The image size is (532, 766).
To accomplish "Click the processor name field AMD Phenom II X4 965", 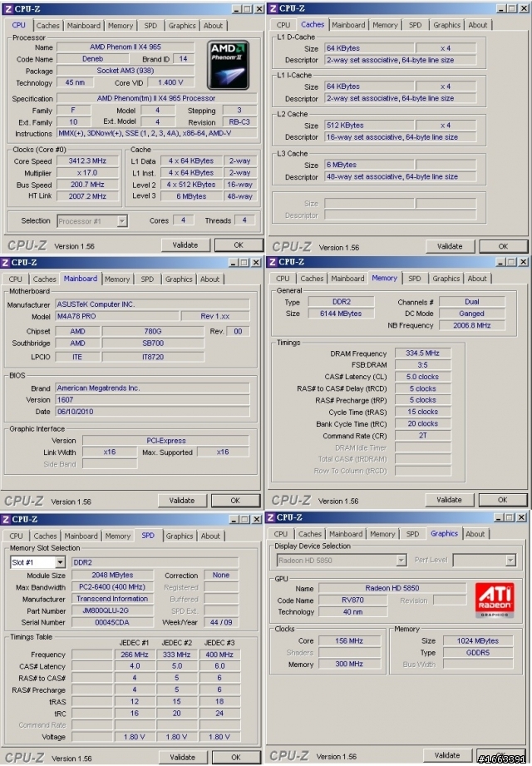I will pos(126,47).
